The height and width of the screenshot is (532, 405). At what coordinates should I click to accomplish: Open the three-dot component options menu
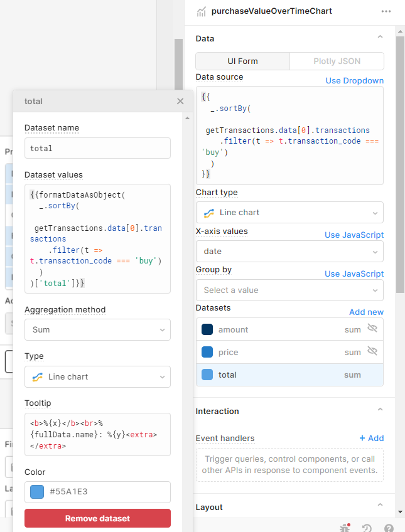pyautogui.click(x=386, y=11)
